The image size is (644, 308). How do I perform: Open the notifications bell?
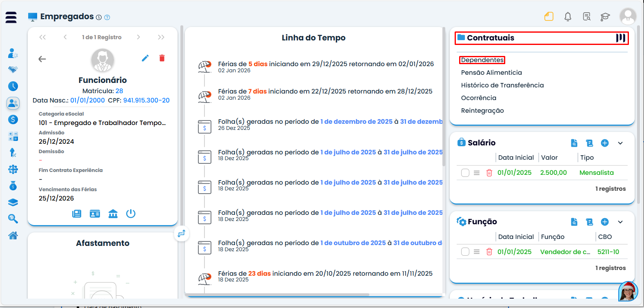point(568,17)
